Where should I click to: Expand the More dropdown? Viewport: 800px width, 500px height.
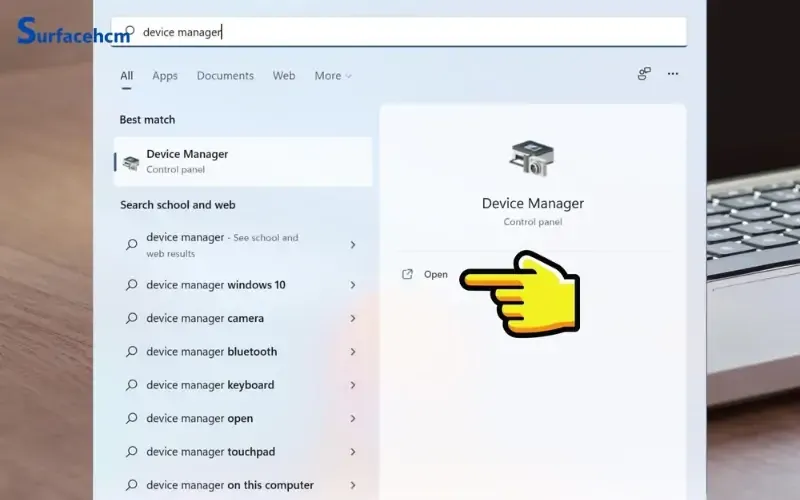(333, 76)
